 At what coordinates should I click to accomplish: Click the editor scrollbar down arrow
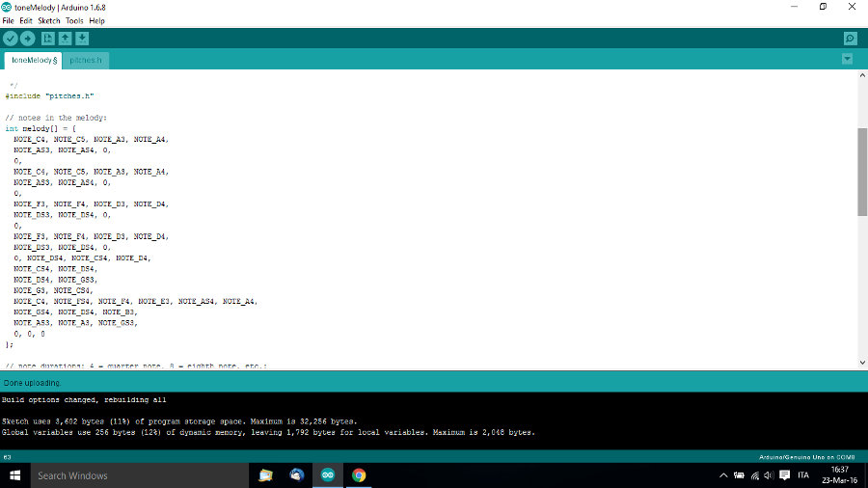(x=862, y=363)
